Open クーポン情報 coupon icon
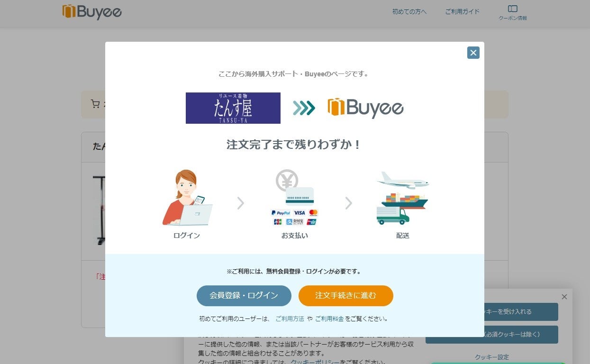This screenshot has width=590, height=364. (513, 13)
